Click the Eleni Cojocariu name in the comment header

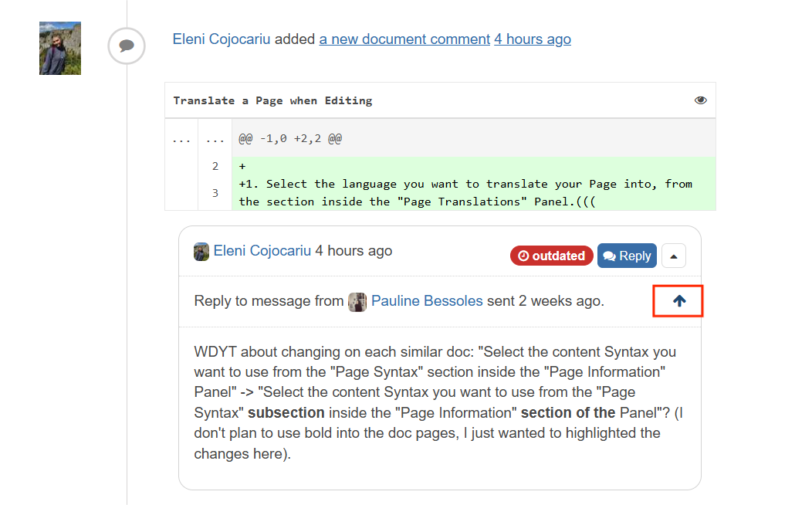(x=262, y=251)
